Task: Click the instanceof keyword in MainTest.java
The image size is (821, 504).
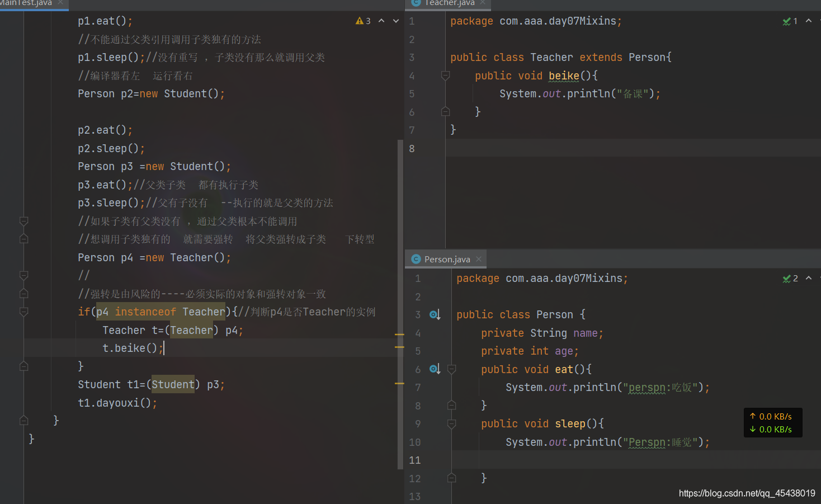Action: (x=145, y=312)
